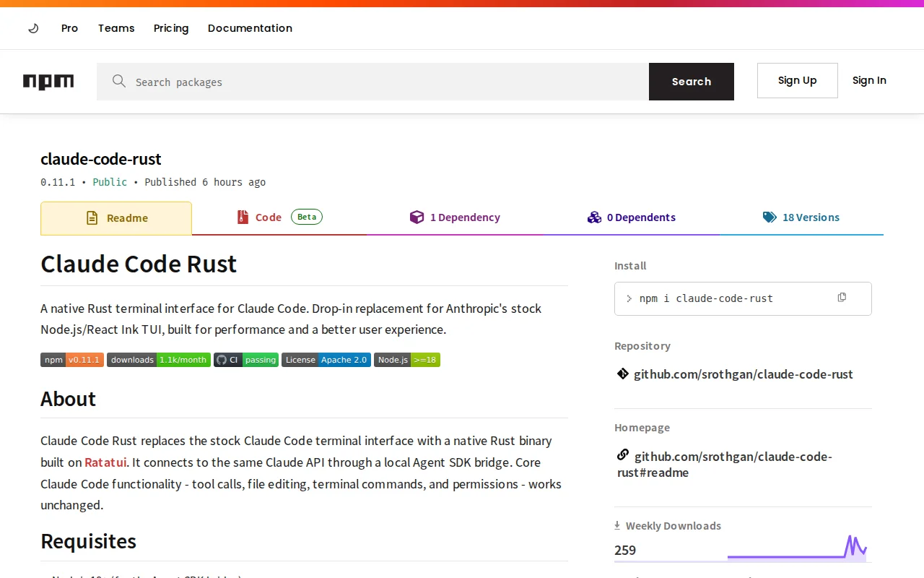The height and width of the screenshot is (578, 924).
Task: Click the Code file icon
Action: 243,217
